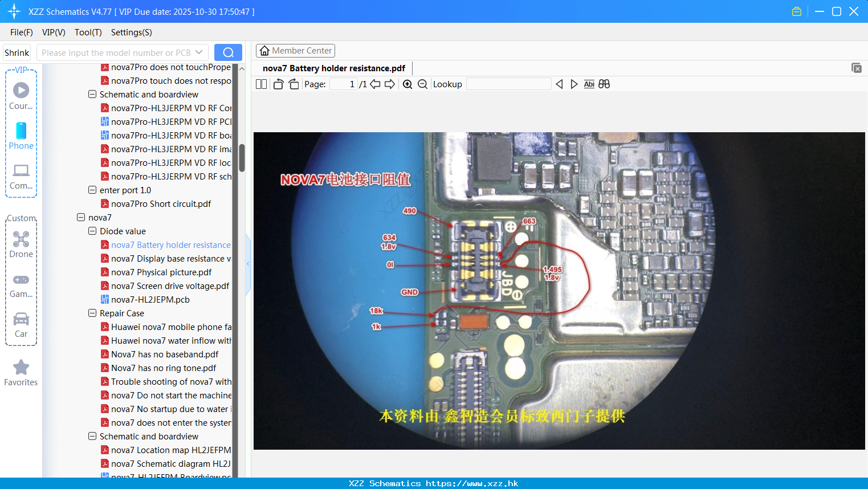Close all tabs icon at right
The image size is (868, 489).
click(856, 68)
